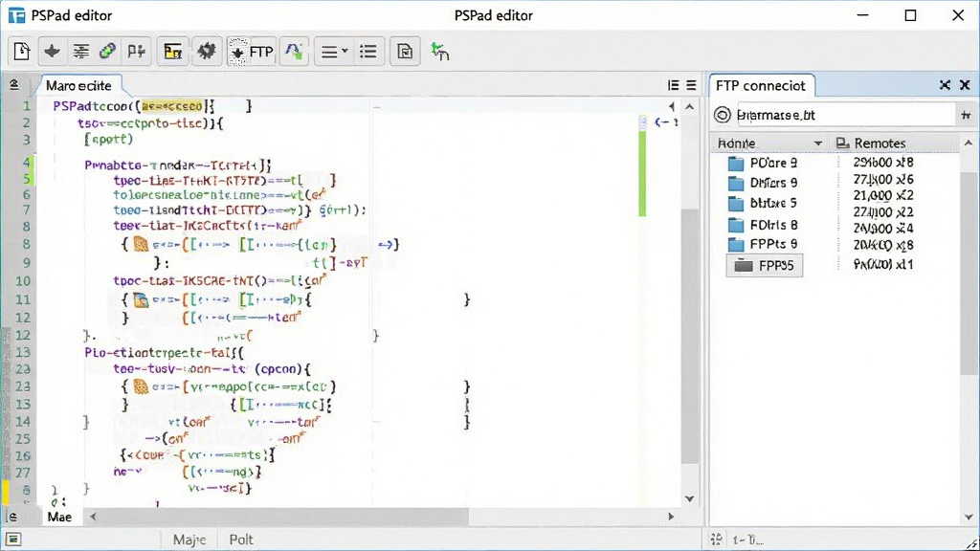
Task: Click editor vertical scrollbar down arrow
Action: [689, 498]
